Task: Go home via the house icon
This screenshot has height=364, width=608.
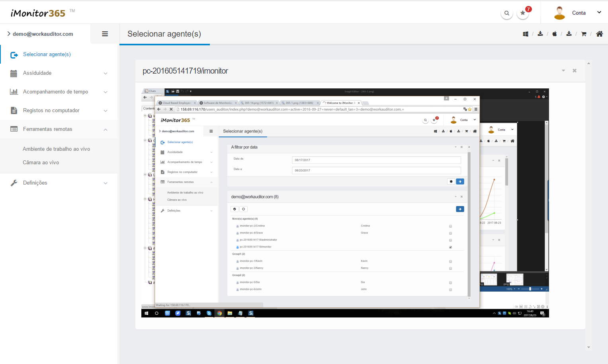Action: pyautogui.click(x=599, y=34)
